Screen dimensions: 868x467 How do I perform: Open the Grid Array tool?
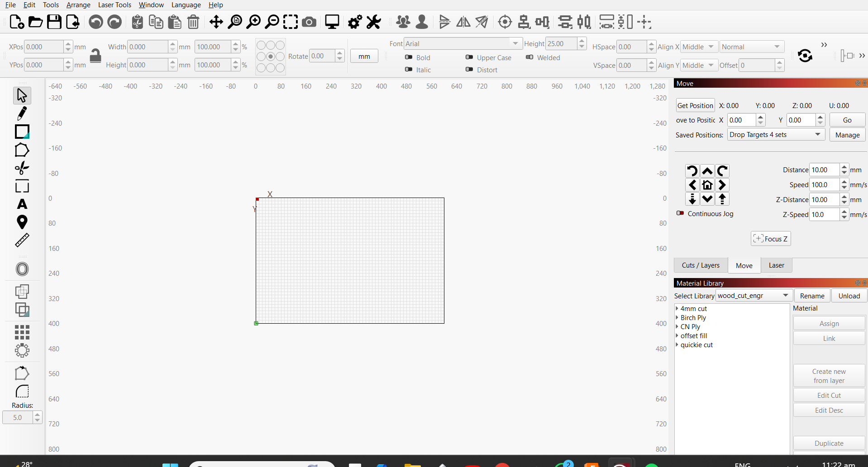(22, 332)
